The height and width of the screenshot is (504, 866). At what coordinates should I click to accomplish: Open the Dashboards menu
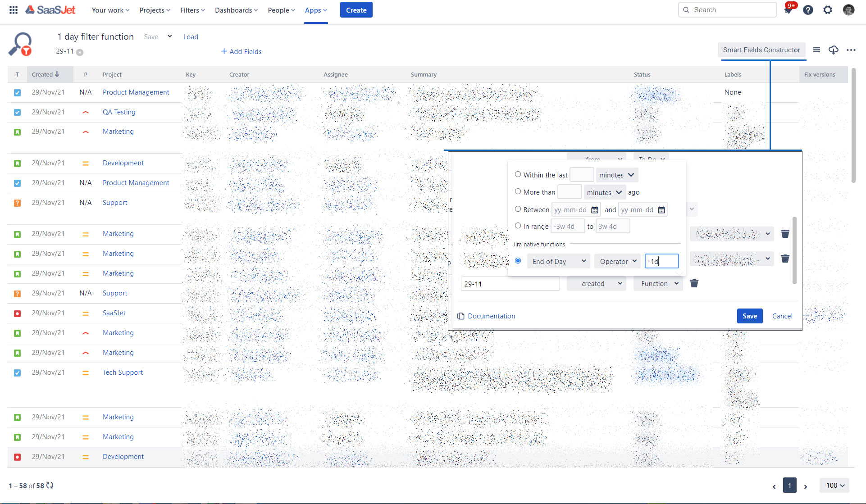(x=236, y=10)
